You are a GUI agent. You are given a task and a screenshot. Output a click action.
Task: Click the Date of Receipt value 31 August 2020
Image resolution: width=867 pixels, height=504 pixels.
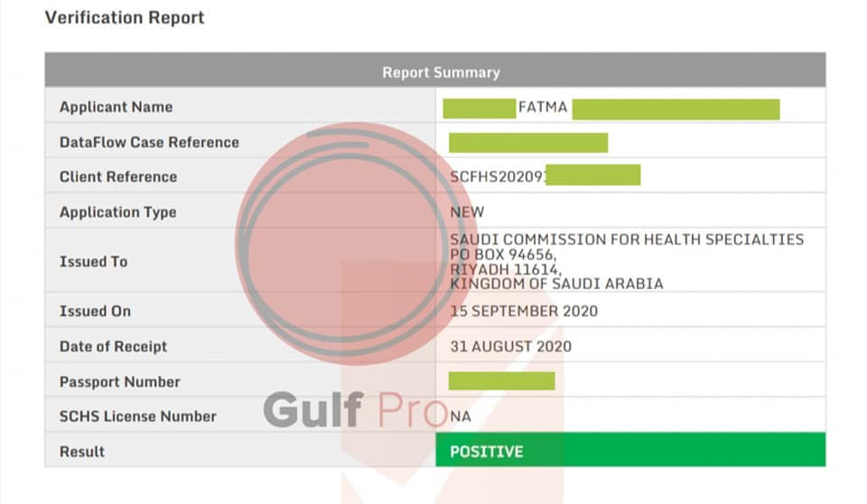point(510,346)
